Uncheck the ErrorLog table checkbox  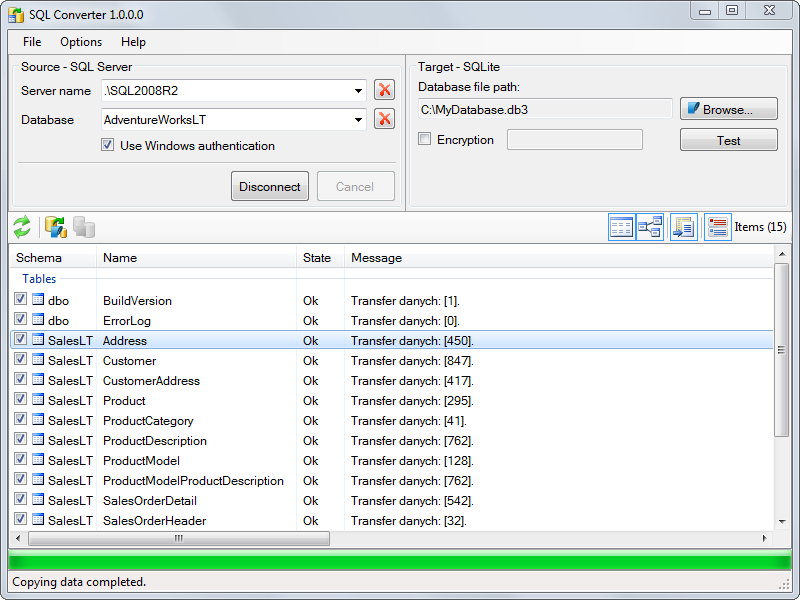pyautogui.click(x=20, y=319)
